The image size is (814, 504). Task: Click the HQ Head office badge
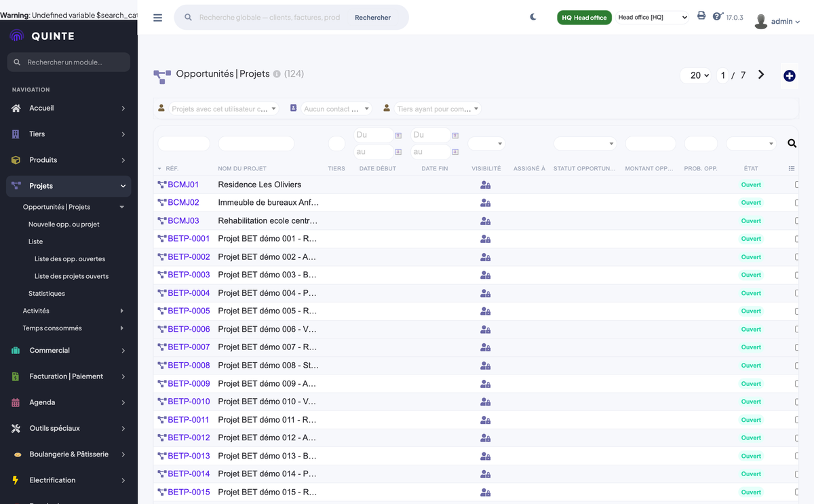click(584, 18)
